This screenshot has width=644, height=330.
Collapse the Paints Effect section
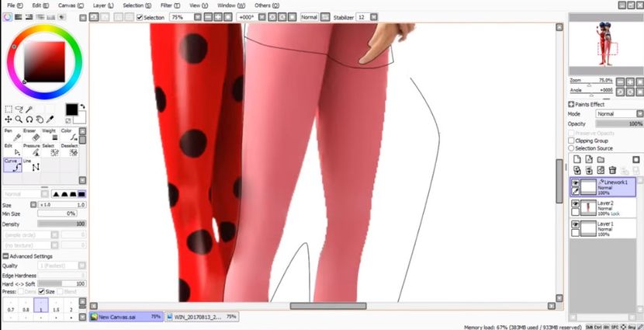[571, 104]
